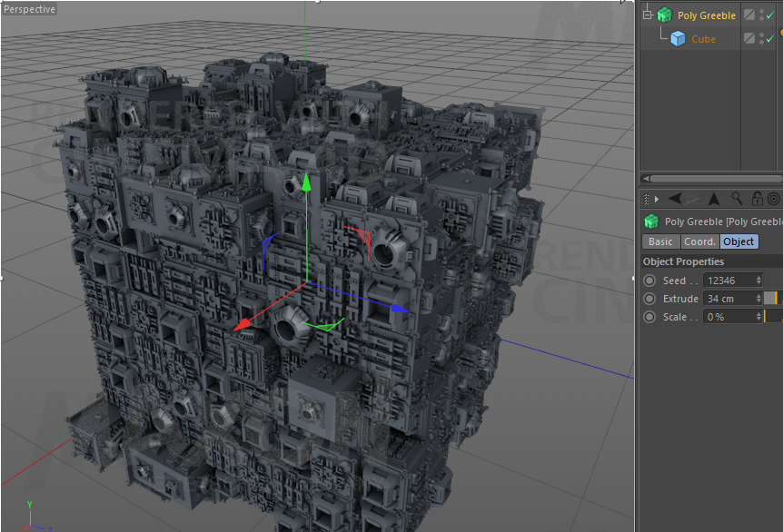Toggle the Seed animation keyframe circle
Image resolution: width=783 pixels, height=532 pixels.
click(649, 281)
